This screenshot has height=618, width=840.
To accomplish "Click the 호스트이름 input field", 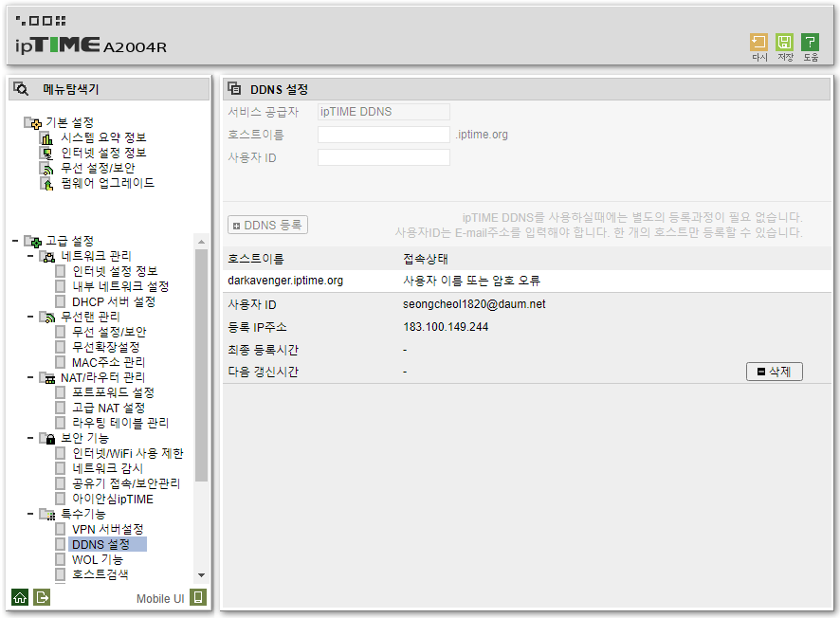I will (x=384, y=135).
